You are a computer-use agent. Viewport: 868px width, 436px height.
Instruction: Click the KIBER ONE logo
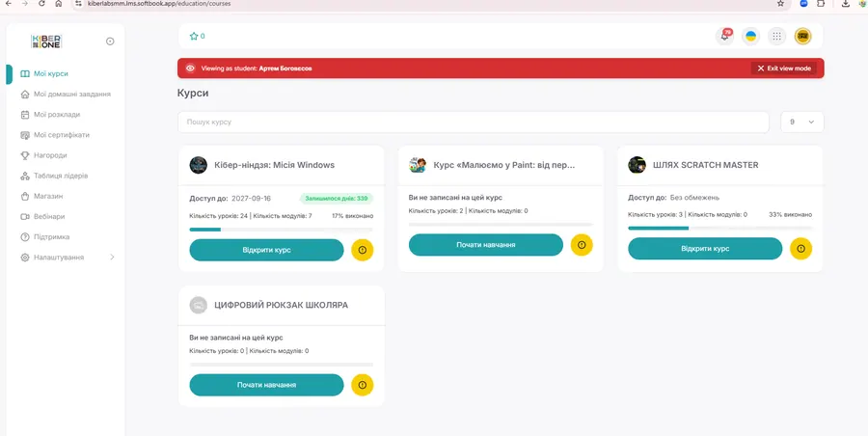click(x=46, y=41)
